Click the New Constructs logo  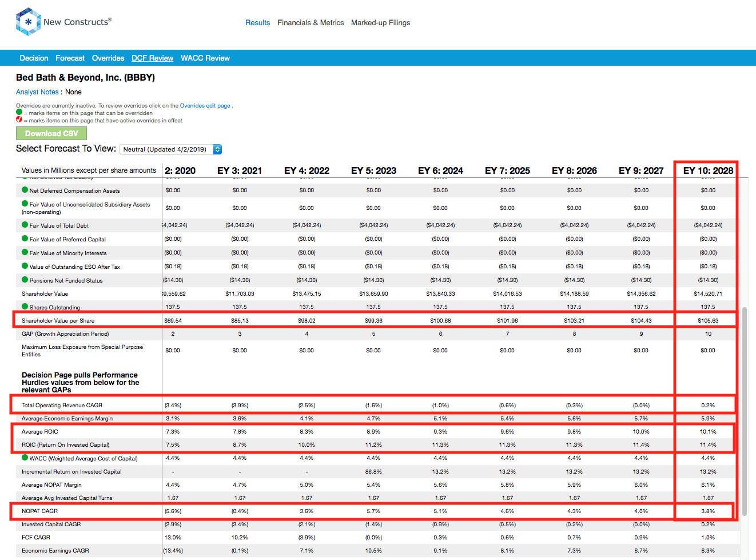tap(63, 22)
